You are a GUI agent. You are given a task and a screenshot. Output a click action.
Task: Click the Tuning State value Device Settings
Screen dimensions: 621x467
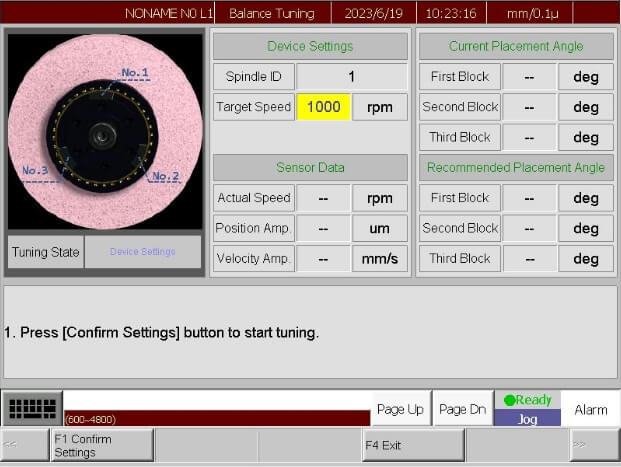[x=143, y=252]
